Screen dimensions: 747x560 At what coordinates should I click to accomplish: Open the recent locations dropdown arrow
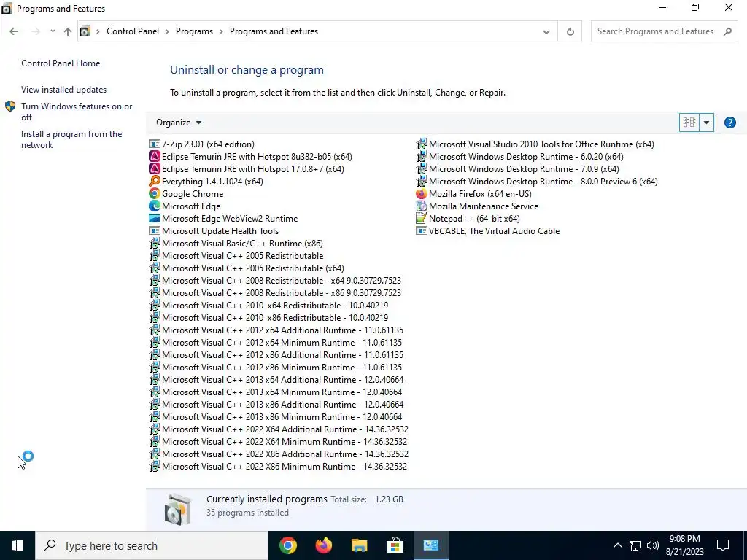[52, 31]
